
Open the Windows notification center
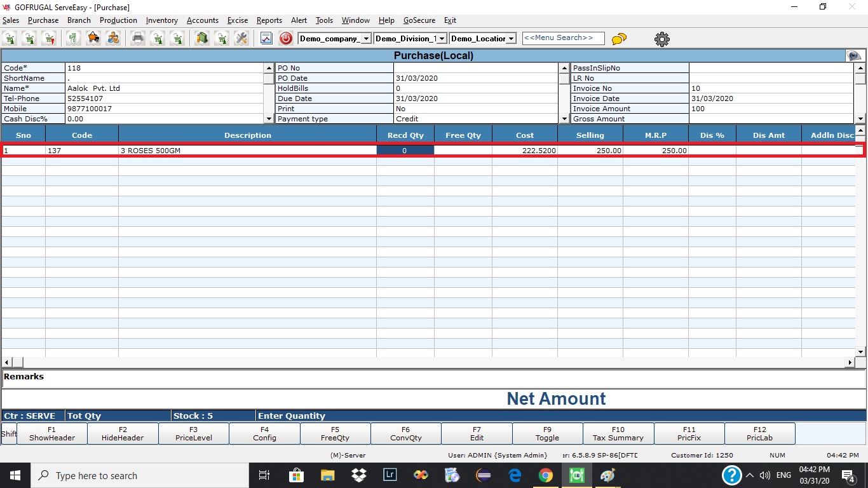coord(848,475)
